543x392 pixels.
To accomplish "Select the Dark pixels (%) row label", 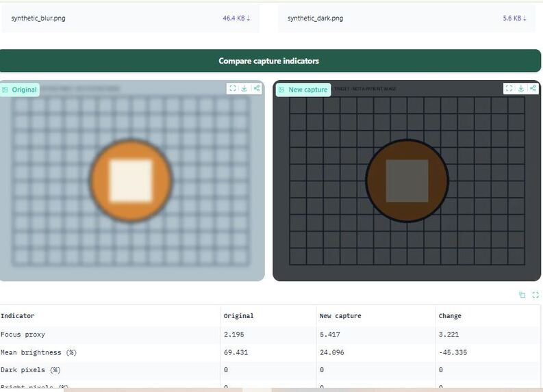I will 31,370.
